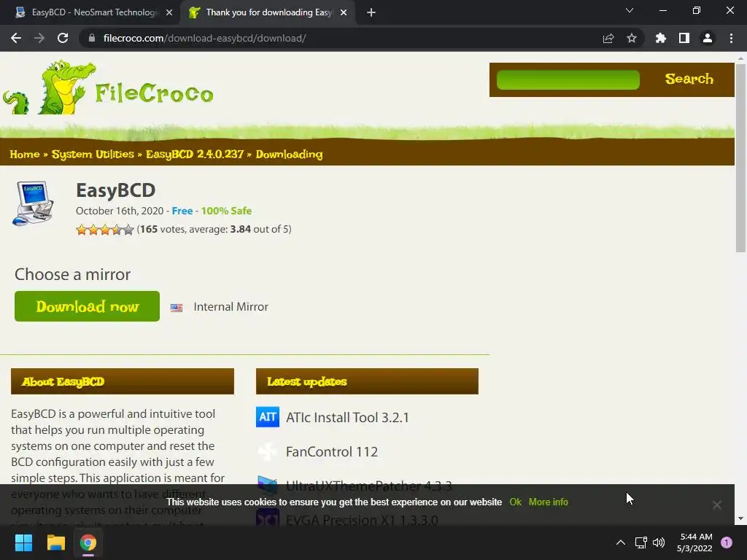The width and height of the screenshot is (747, 560).
Task: Accept cookies with the Ok link
Action: pyautogui.click(x=515, y=502)
